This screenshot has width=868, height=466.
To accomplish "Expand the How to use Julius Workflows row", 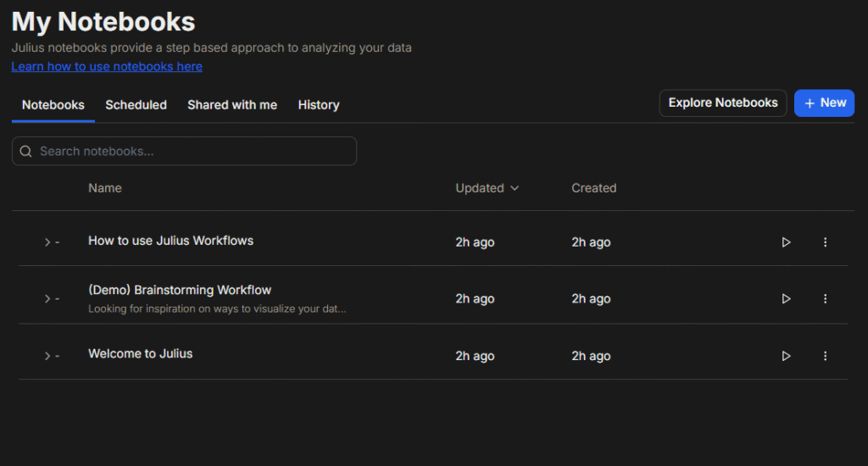I will point(47,242).
